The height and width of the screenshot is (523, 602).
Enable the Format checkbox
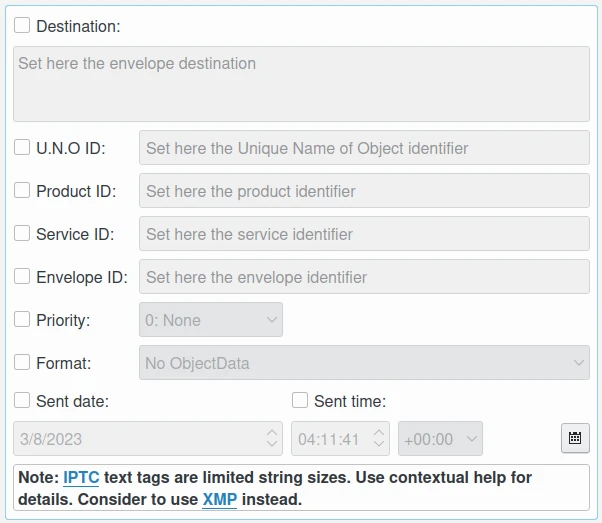coord(22,363)
